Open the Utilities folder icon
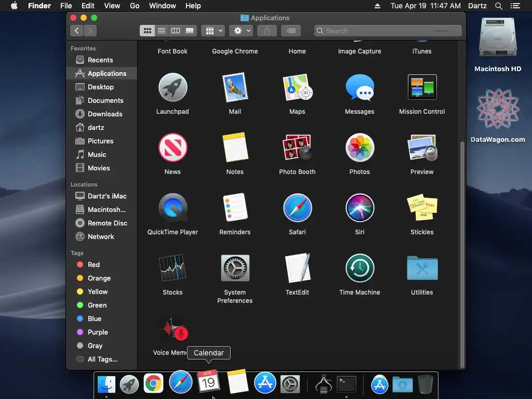Viewport: 532px width, 399px height. point(422,268)
